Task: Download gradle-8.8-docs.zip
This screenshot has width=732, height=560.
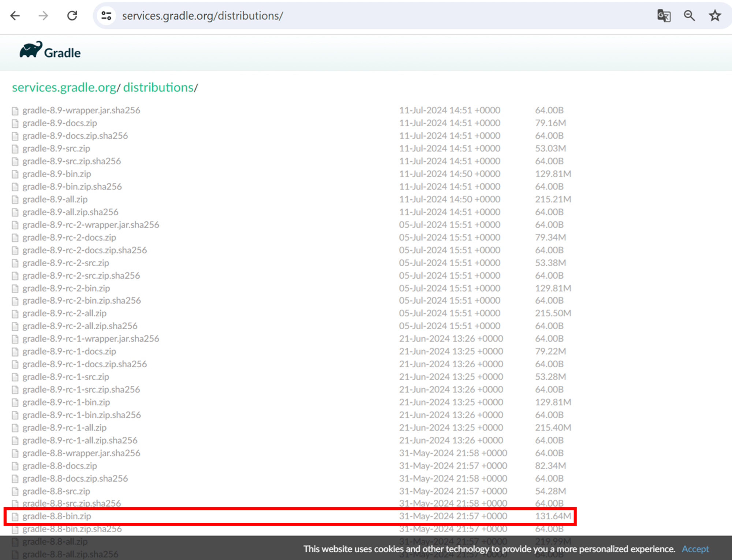Action: pos(60,466)
